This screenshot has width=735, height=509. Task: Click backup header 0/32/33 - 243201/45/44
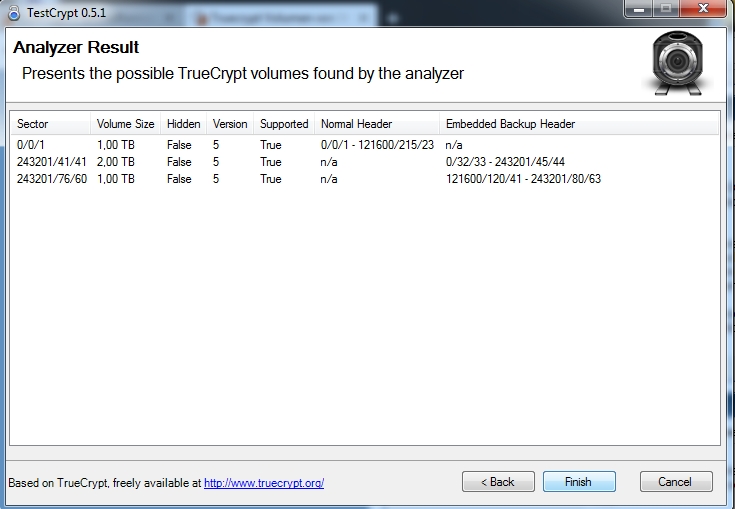pyautogui.click(x=505, y=162)
